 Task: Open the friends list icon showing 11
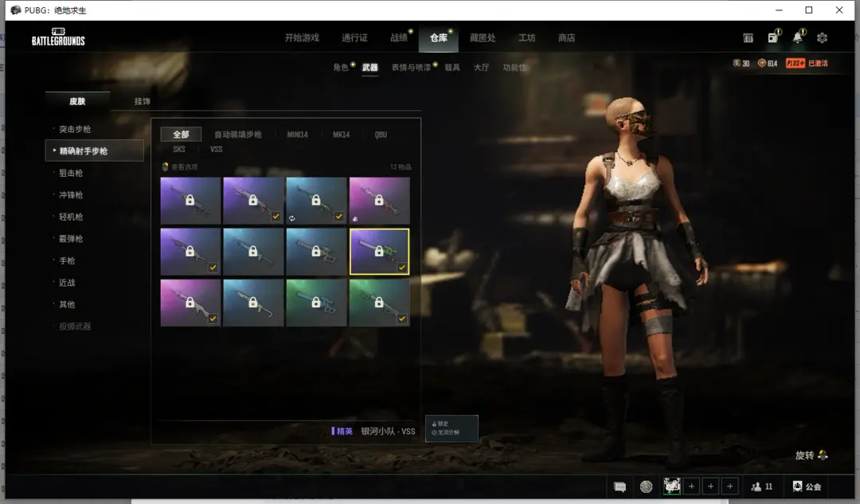click(762, 486)
